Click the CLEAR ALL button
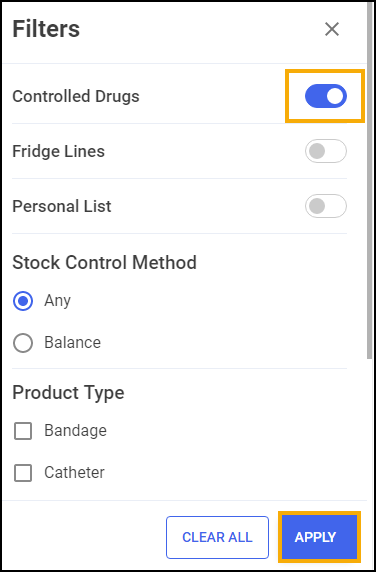The height and width of the screenshot is (572, 376). click(x=217, y=537)
